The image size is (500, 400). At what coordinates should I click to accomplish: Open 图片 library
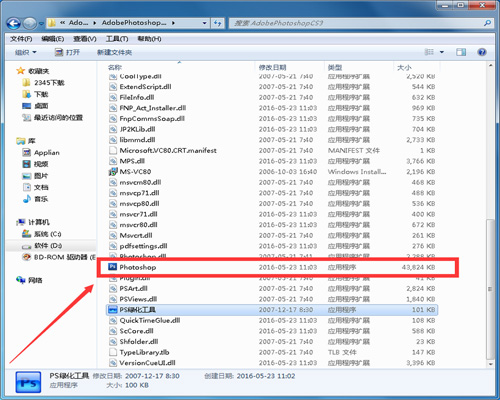point(35,176)
